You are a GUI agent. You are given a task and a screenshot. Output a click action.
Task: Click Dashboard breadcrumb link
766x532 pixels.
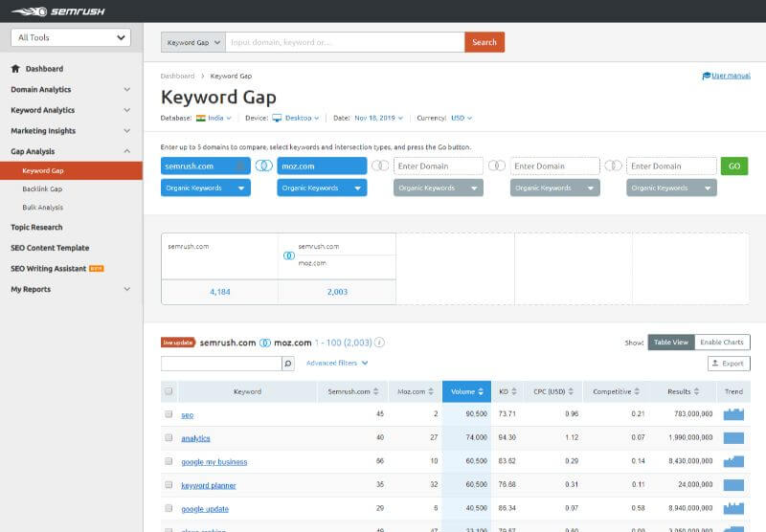pyautogui.click(x=177, y=77)
